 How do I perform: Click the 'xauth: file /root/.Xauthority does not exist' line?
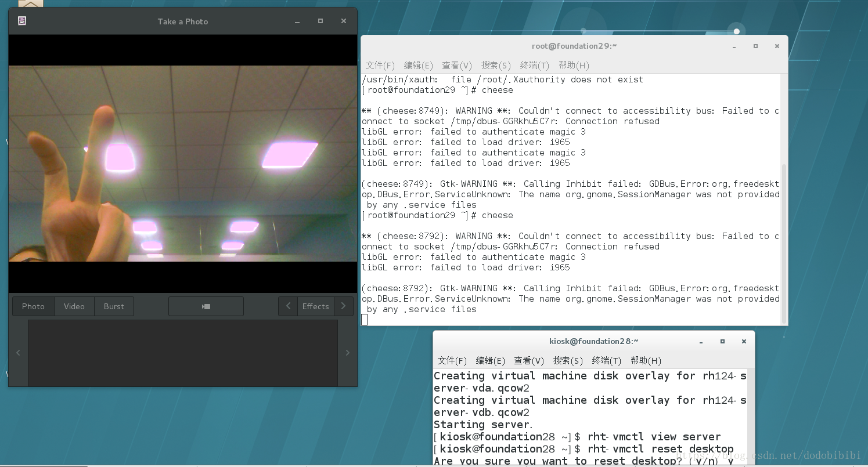click(503, 79)
